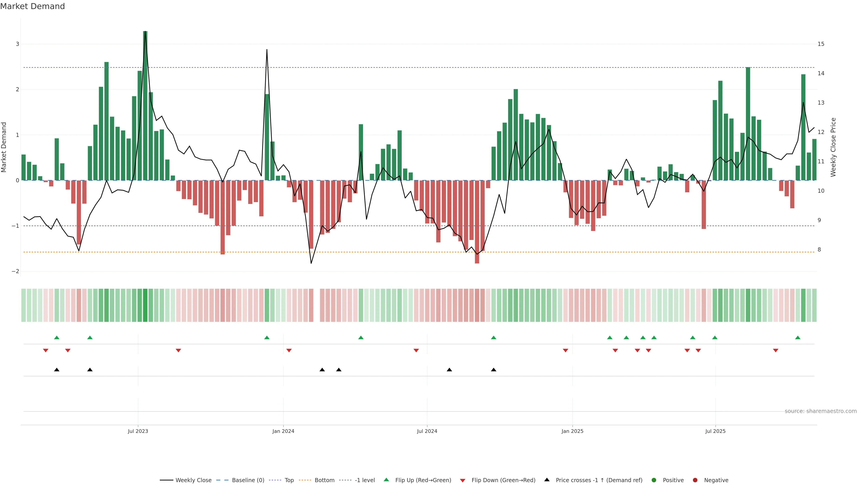This screenshot has width=868, height=488.
Task: Click the Jul 2023 axis label
Action: [x=138, y=431]
